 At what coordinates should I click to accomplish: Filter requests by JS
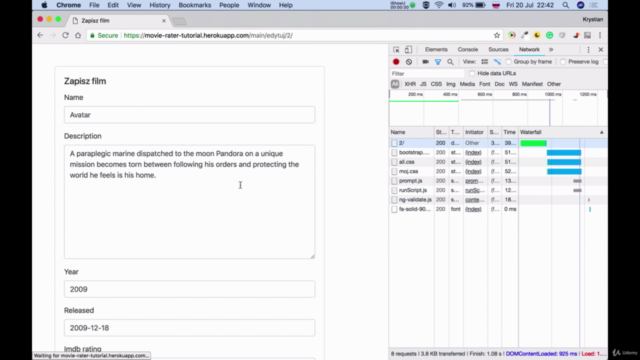[423, 84]
